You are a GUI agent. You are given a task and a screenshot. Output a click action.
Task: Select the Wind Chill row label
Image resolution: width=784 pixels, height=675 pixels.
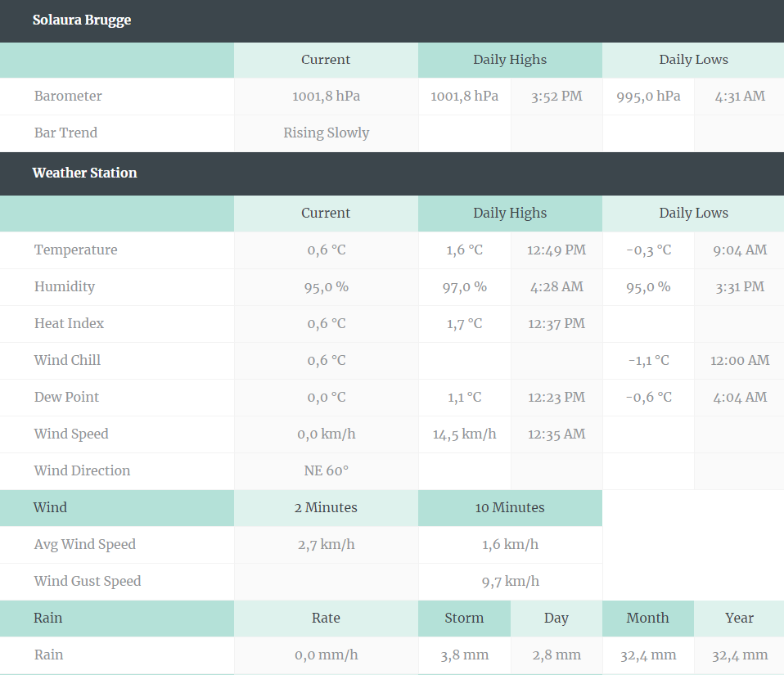pyautogui.click(x=67, y=361)
